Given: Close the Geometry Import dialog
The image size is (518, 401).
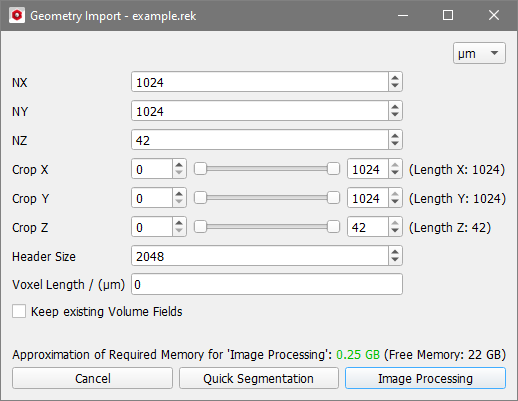Looking at the screenshot, I should click(494, 15).
